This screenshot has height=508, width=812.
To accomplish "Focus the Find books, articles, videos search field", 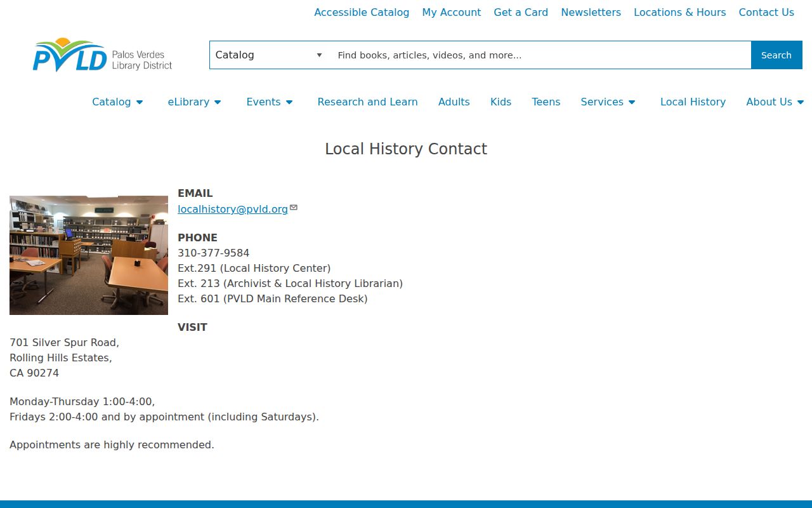I will pyautogui.click(x=539, y=55).
